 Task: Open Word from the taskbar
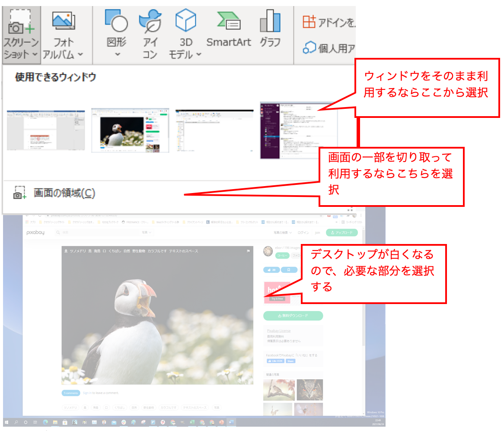click(x=231, y=422)
